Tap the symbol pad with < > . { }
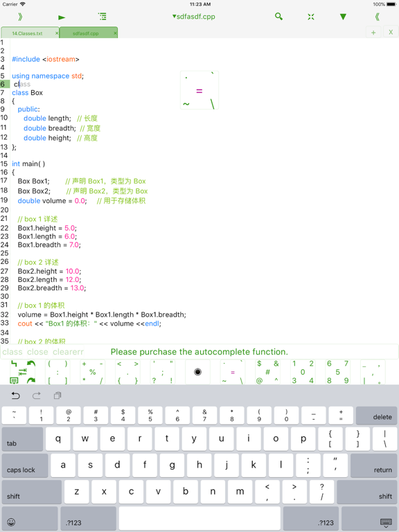399x532 pixels. 127,372
